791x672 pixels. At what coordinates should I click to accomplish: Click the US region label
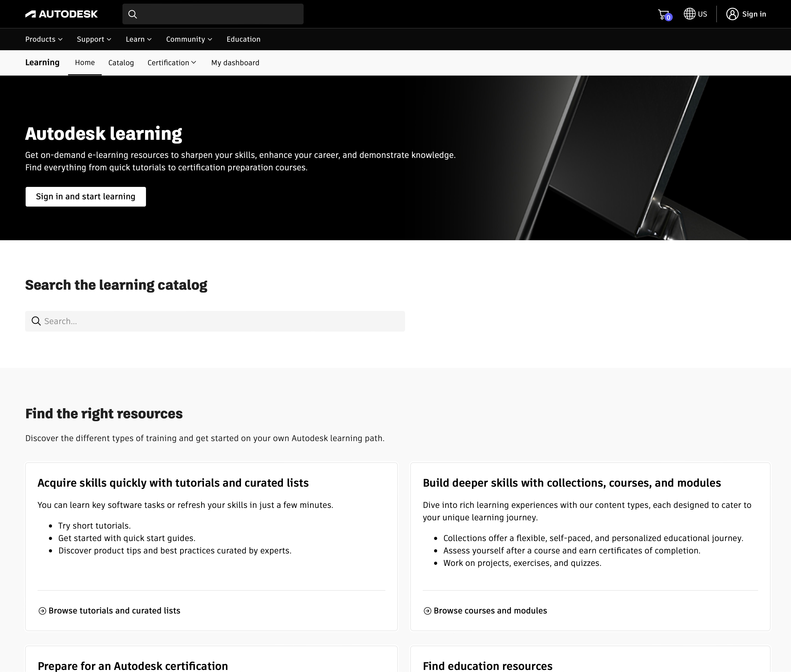[702, 14]
